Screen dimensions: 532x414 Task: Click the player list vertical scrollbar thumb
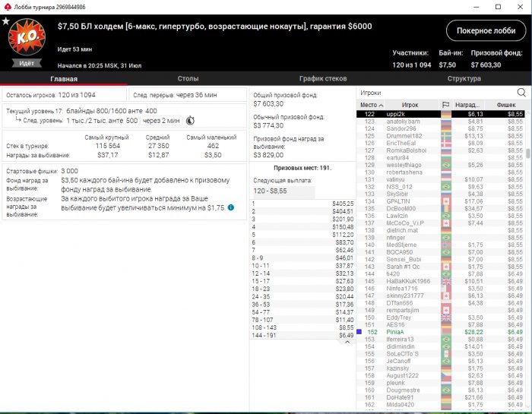pos(527,153)
